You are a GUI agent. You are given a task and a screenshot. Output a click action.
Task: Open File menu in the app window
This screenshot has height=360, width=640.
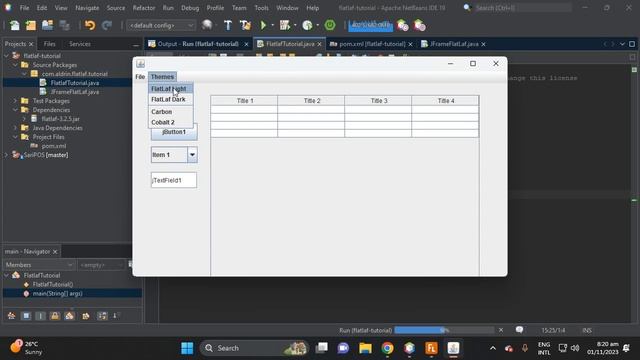(140, 77)
